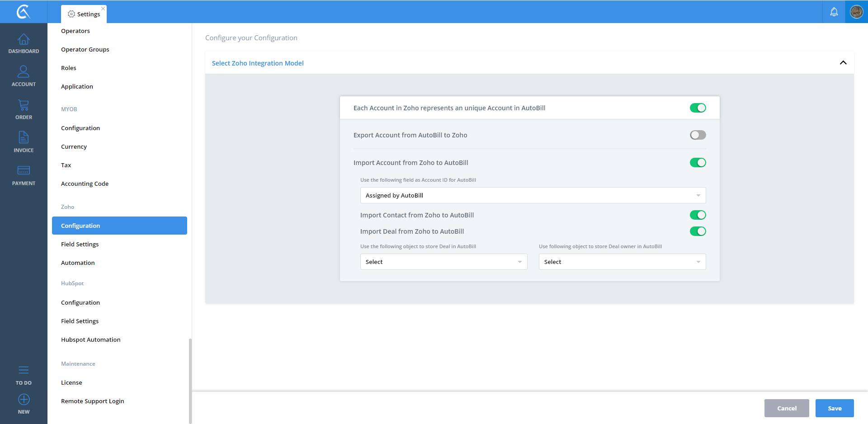Image resolution: width=868 pixels, height=424 pixels.
Task: Open the Payment card icon
Action: click(24, 171)
